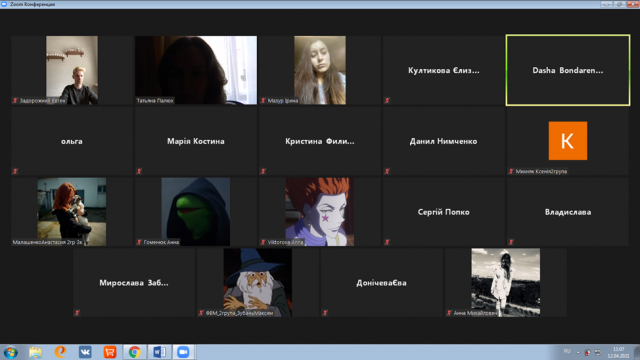640x360 pixels.
Task: Click the 'Задорожний Євген' name label
Action: [x=42, y=101]
